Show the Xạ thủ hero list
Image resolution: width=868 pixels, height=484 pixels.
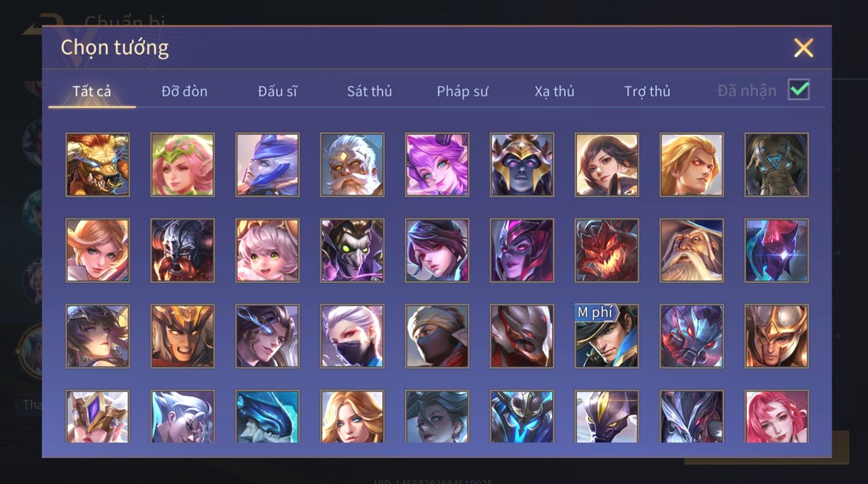(554, 91)
